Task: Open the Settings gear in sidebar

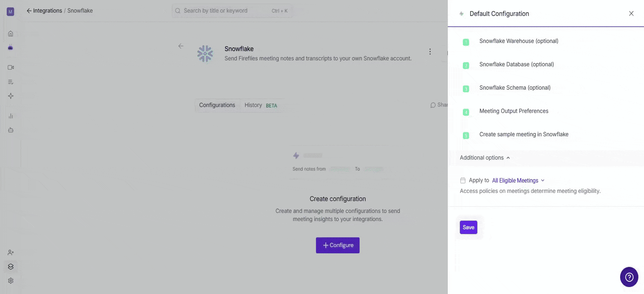Action: point(11,281)
